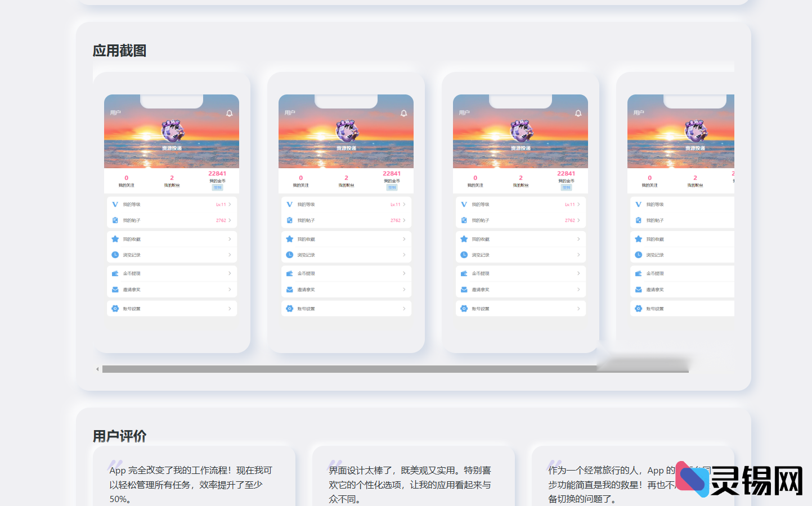Select the star icon in the third screenshot
This screenshot has height=506, width=812.
(463, 238)
